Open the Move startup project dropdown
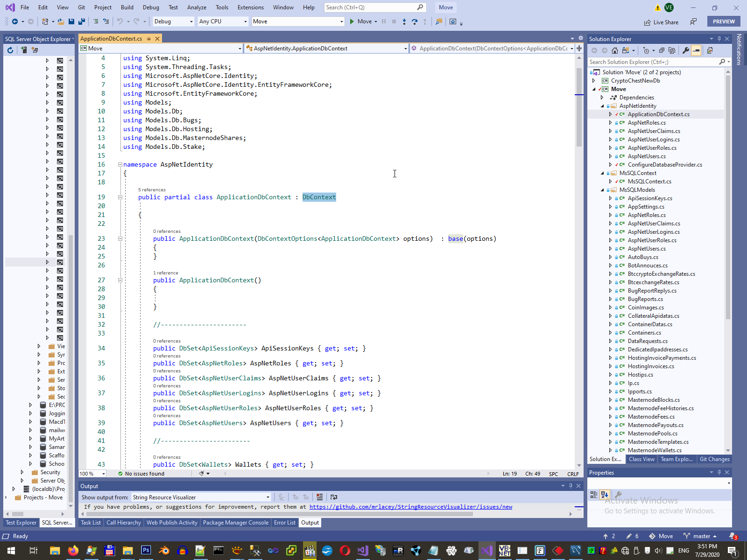The width and height of the screenshot is (747, 560). (x=298, y=21)
